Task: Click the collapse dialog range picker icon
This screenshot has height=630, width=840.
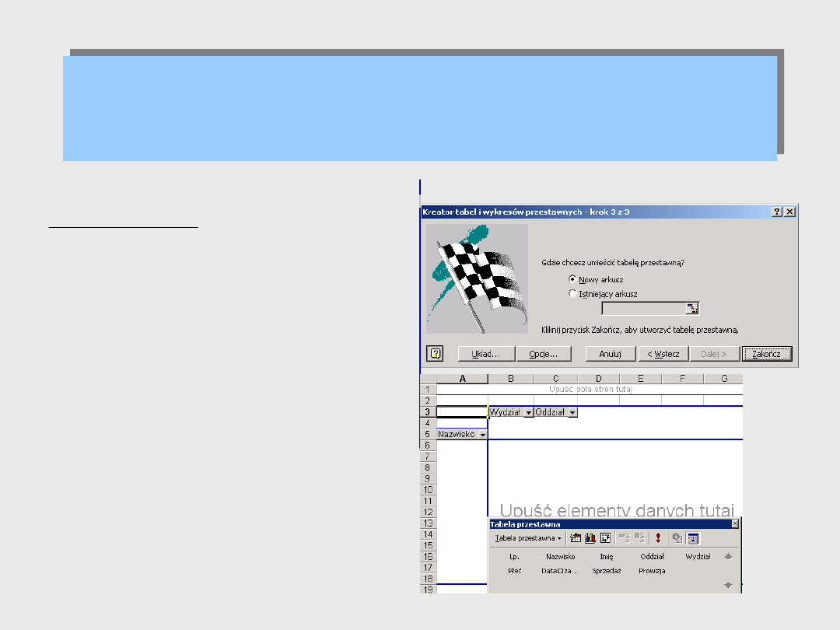Action: tap(692, 309)
